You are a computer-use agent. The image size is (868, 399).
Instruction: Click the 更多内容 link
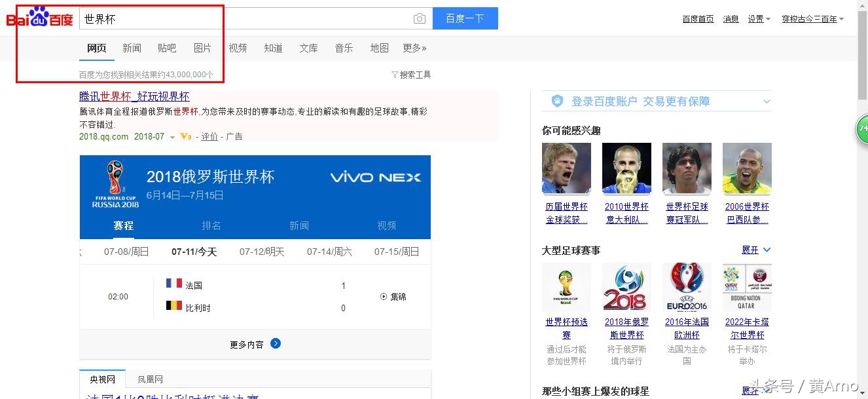click(x=247, y=345)
